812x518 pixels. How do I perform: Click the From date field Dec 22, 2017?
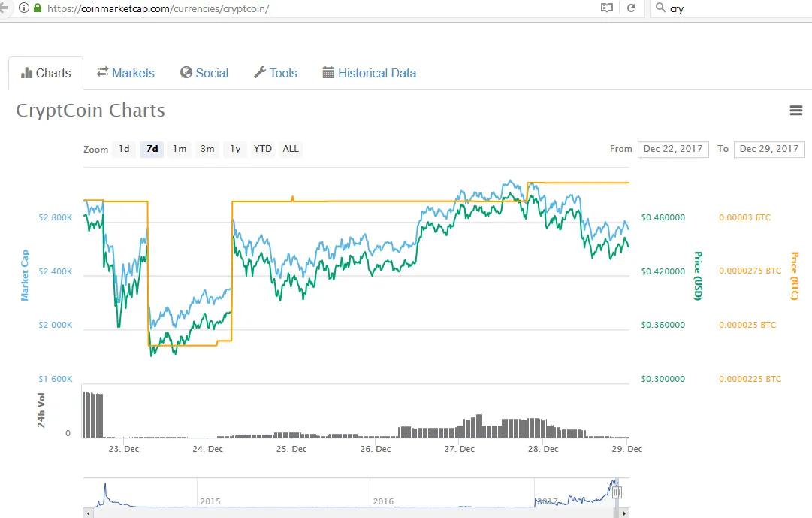point(673,149)
